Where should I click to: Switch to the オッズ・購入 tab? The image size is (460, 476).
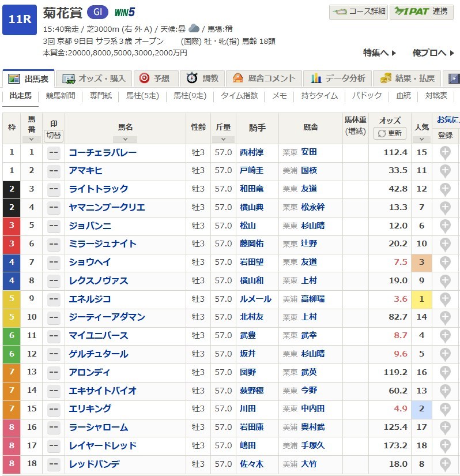tap(97, 78)
